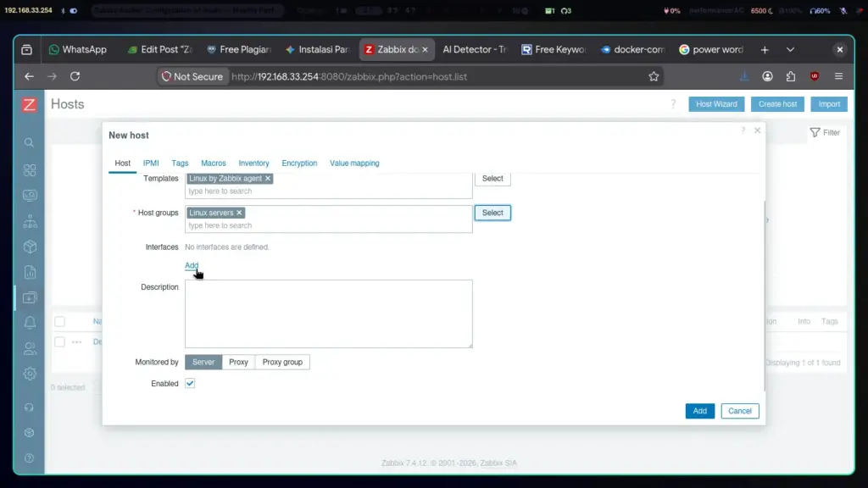The image size is (868, 488).
Task: Open browser extensions puzzle icon
Action: pos(791,76)
